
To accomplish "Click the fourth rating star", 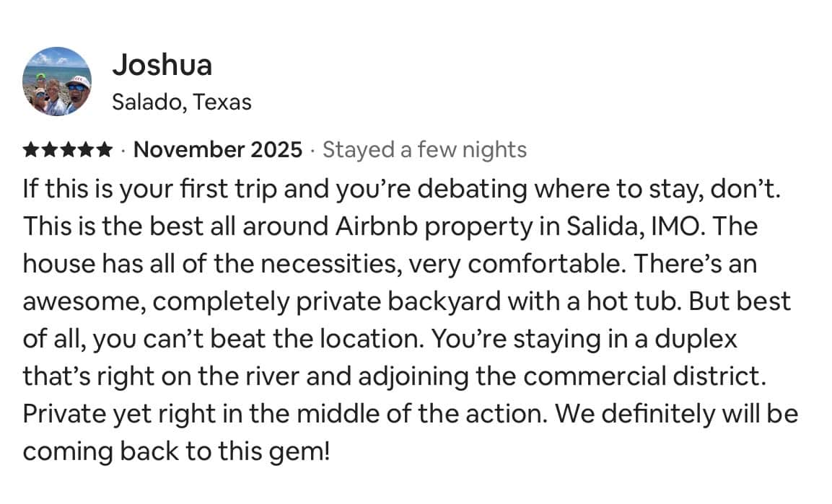I will (x=86, y=150).
